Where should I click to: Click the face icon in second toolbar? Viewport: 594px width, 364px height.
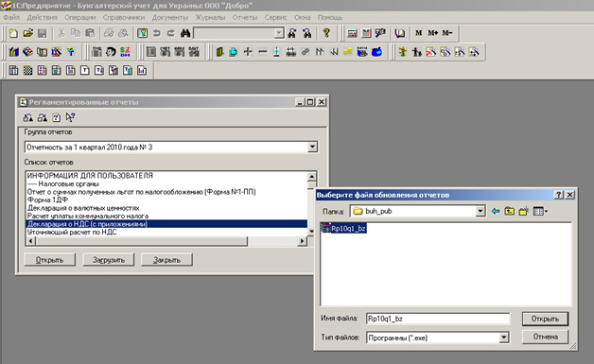coord(111,51)
